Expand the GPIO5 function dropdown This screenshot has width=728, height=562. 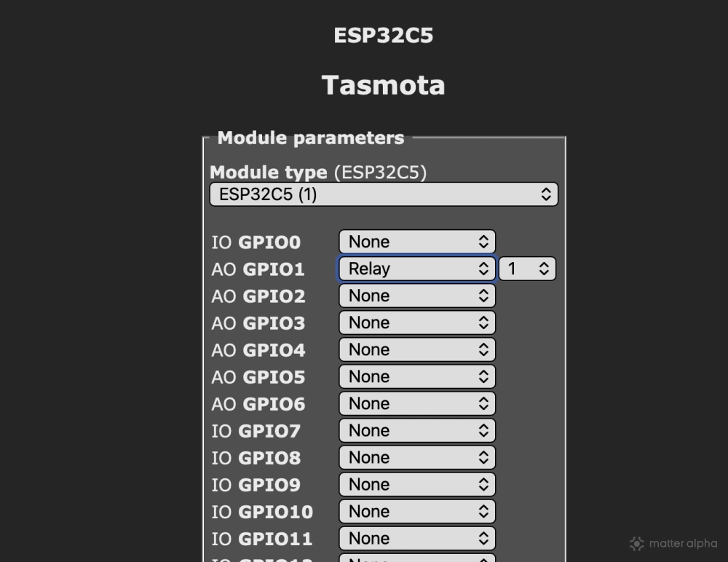pos(417,376)
